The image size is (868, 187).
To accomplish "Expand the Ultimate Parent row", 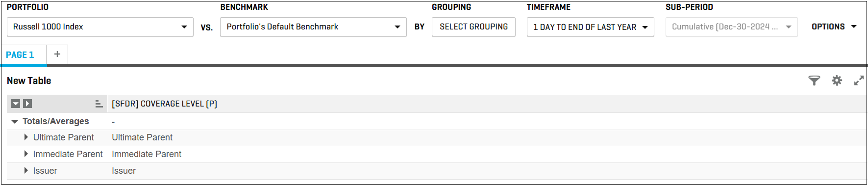I will pyautogui.click(x=26, y=137).
